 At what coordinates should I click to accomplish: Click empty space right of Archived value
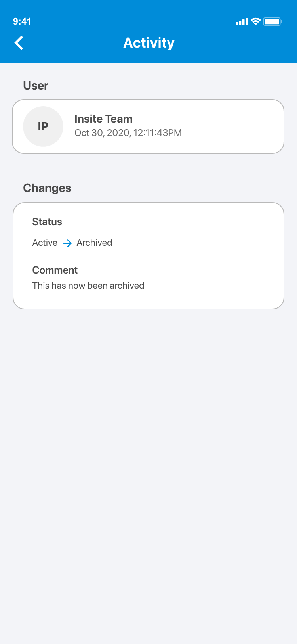(x=198, y=243)
